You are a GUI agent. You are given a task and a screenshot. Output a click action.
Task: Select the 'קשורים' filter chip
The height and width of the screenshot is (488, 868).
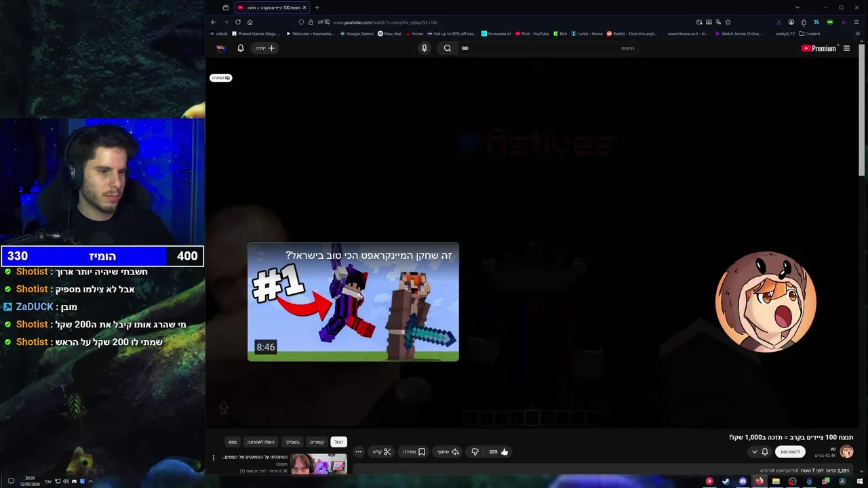(317, 442)
